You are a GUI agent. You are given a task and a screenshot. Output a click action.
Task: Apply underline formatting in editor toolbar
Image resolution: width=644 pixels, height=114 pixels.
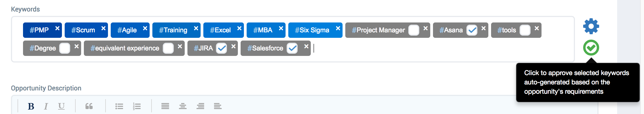[61, 106]
